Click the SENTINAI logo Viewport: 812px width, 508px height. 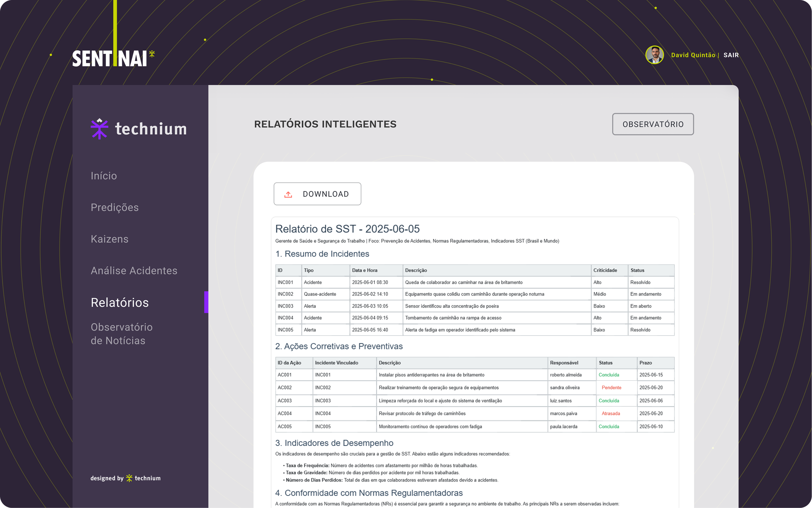(113, 58)
